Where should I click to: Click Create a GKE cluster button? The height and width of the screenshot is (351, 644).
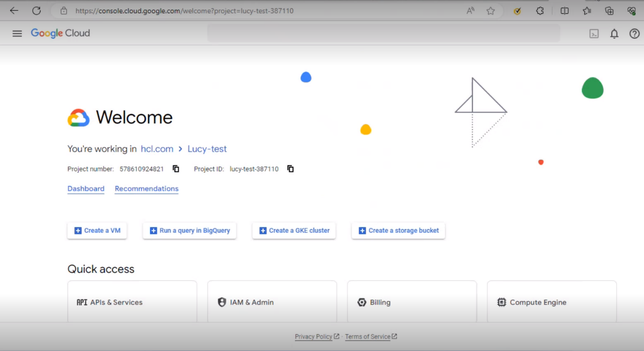[294, 231]
